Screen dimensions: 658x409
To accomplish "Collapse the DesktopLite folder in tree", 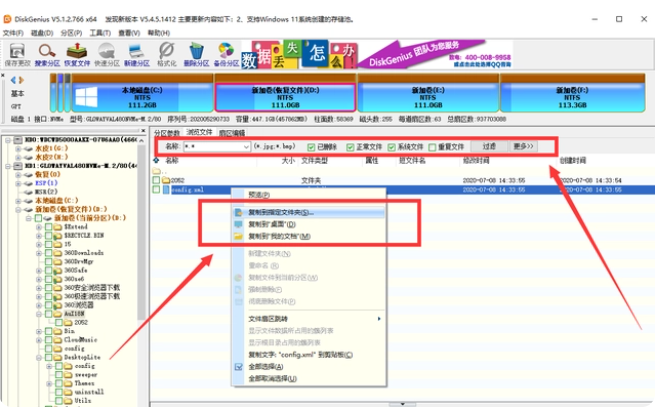I will coord(39,357).
